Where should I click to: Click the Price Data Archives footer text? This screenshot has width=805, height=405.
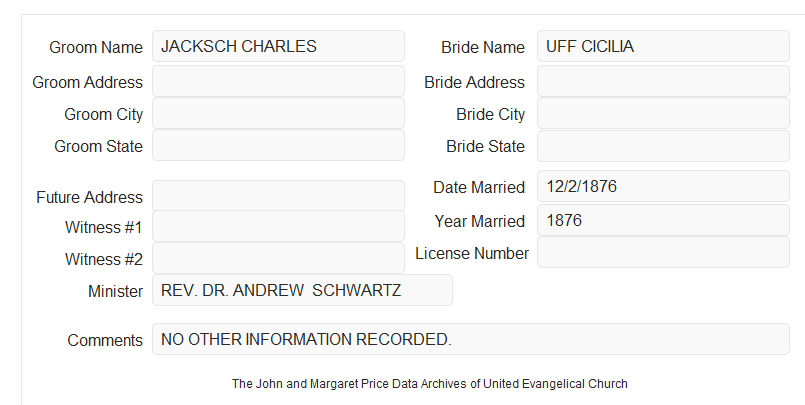430,384
